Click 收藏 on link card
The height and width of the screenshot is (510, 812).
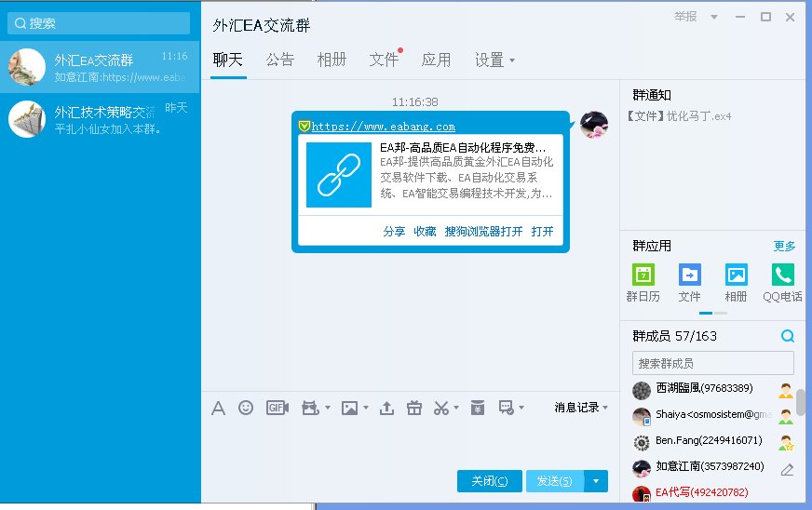point(425,232)
